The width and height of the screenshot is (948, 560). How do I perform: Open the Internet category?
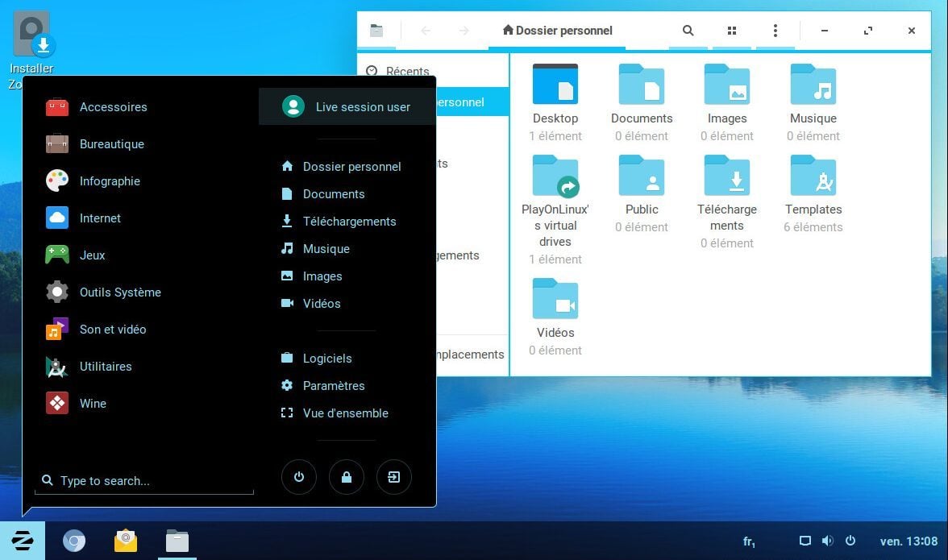(x=100, y=218)
